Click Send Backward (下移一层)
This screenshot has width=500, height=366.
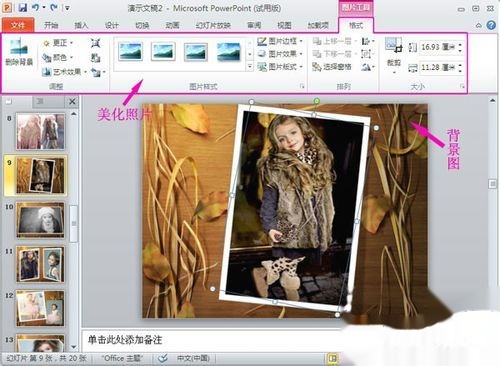(x=335, y=54)
